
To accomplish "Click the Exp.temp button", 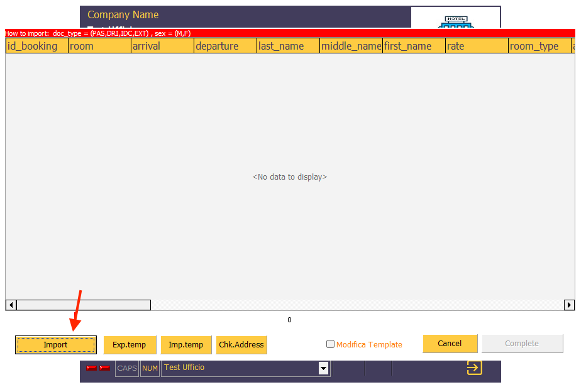I will pos(129,345).
